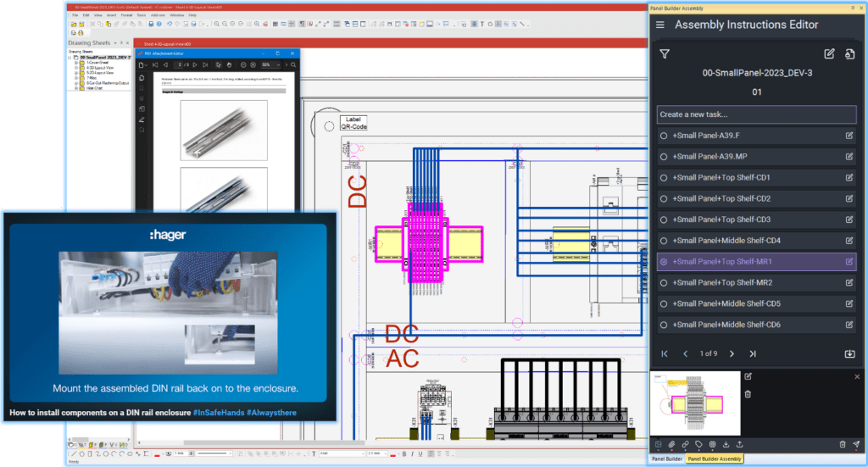This screenshot has height=467, width=868.
Task: Switch to the Panel Builder Assembly tab
Action: point(714,459)
